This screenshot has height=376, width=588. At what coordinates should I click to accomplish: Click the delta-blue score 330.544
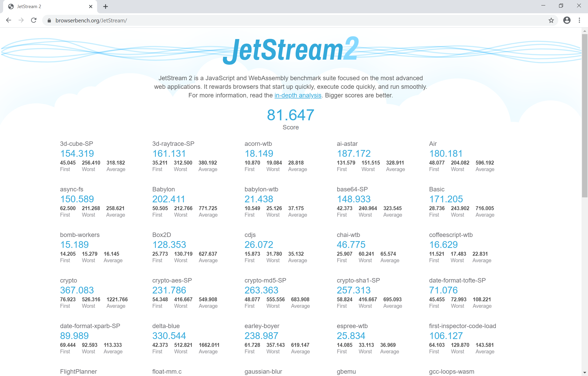coord(169,336)
